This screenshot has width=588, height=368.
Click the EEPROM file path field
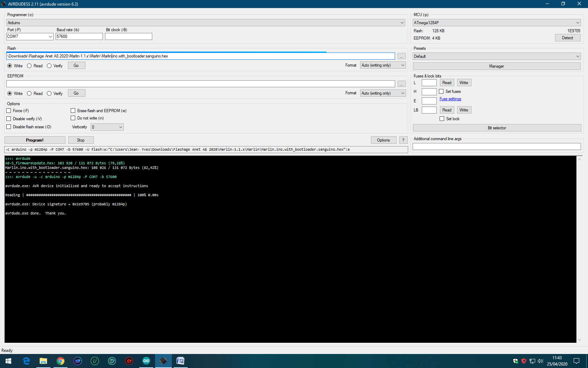click(201, 84)
